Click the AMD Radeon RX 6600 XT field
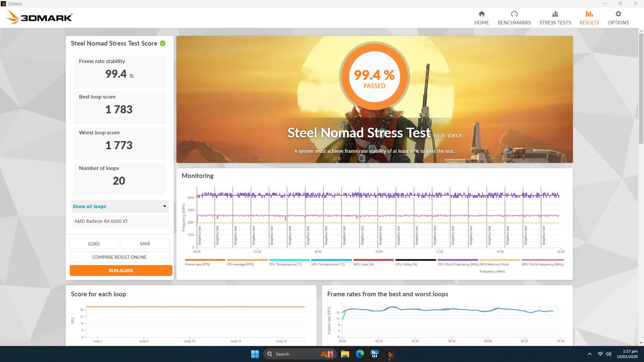 [120, 221]
